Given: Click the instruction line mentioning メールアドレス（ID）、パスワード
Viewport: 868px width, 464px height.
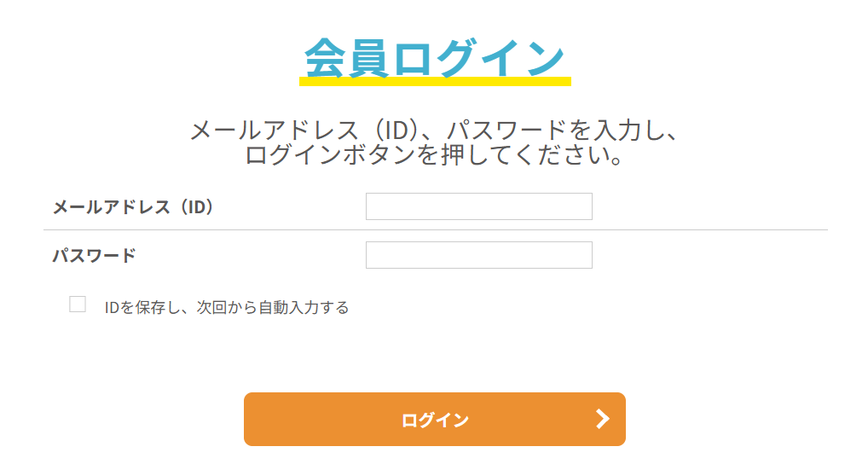Looking at the screenshot, I should (x=434, y=130).
